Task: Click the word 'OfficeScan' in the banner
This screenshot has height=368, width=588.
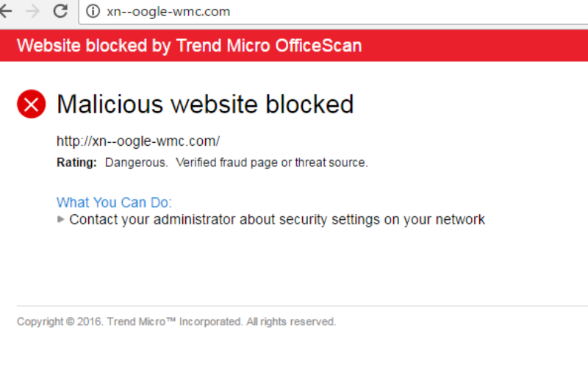Action: click(318, 46)
